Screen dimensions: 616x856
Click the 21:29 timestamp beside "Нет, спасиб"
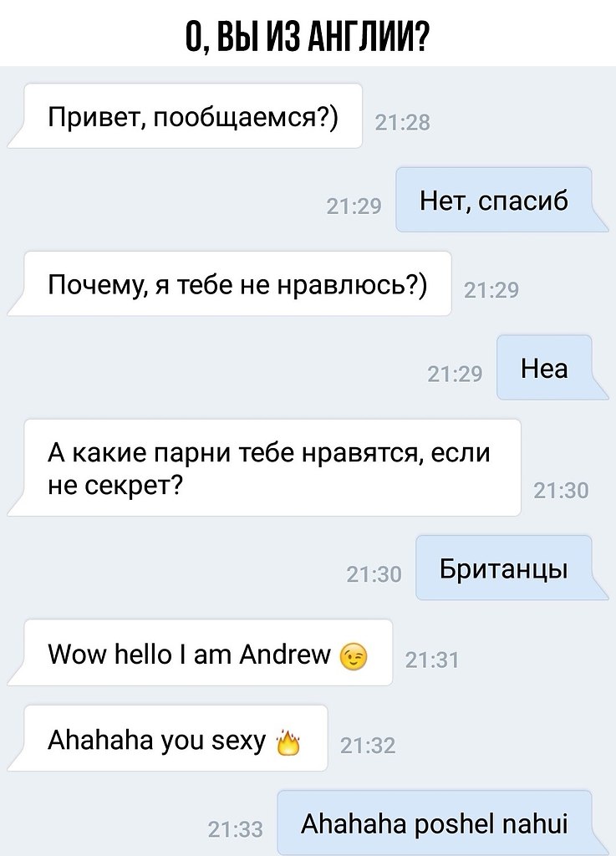[x=354, y=206]
